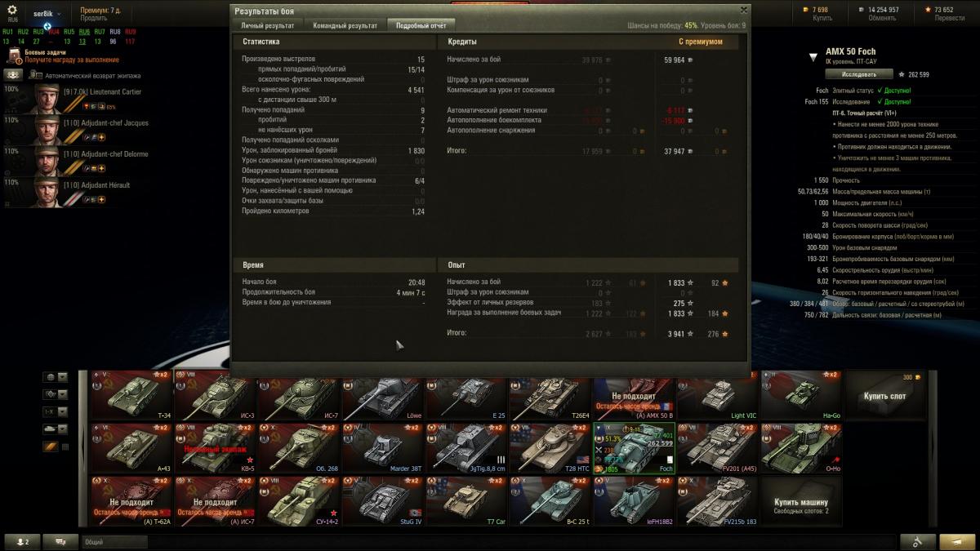
Task: Select the B-C 25 t tank card
Action: 550,501
